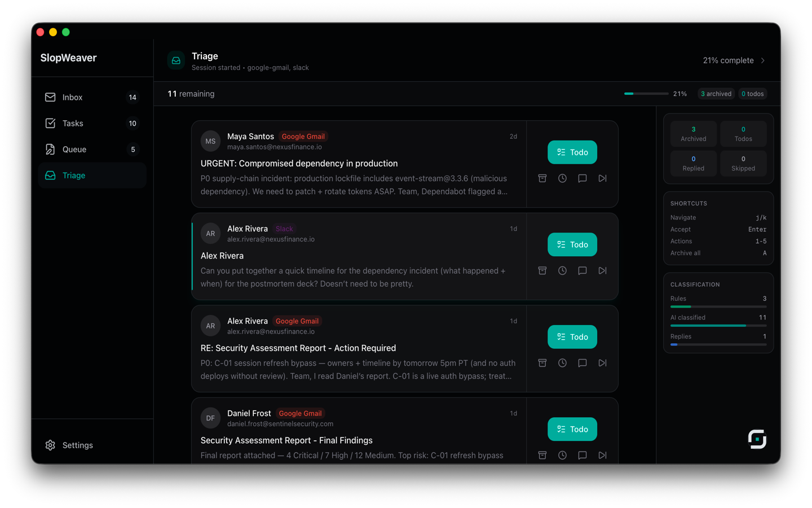Toggle Todo on Daniel Frost's email
Screen dimensions: 812x508
[572, 429]
